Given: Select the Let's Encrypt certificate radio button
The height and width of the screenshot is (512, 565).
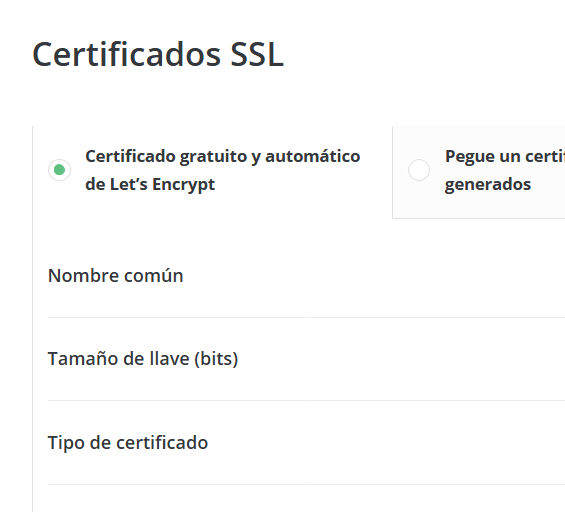Looking at the screenshot, I should pyautogui.click(x=59, y=170).
